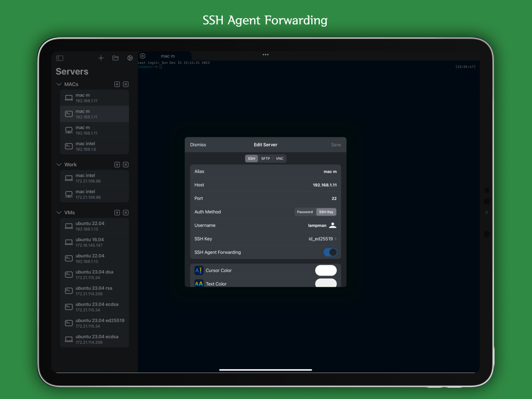Screen dimensions: 532x399
Task: Toggle SSH Agent Forwarding switch
Action: [330, 252]
